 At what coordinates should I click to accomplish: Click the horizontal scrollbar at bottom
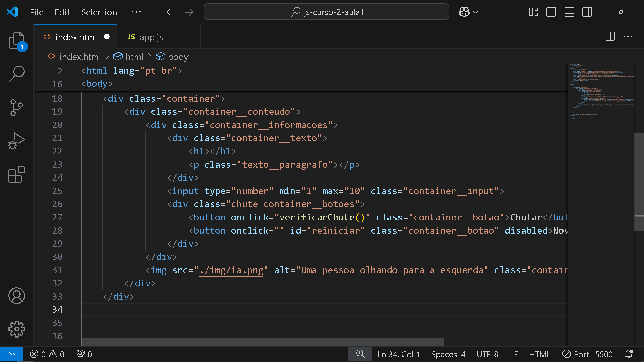coord(263,342)
